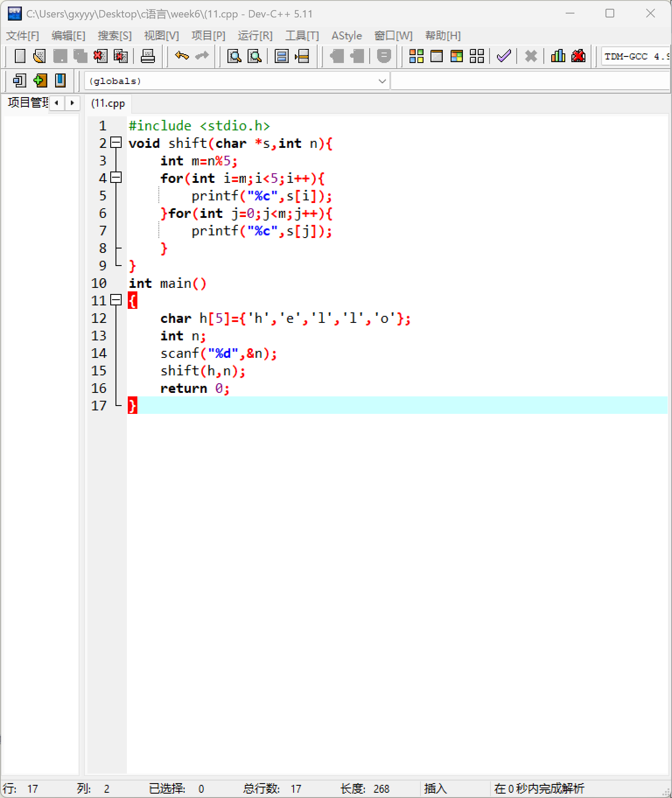Open the AStyle menu

coord(346,35)
